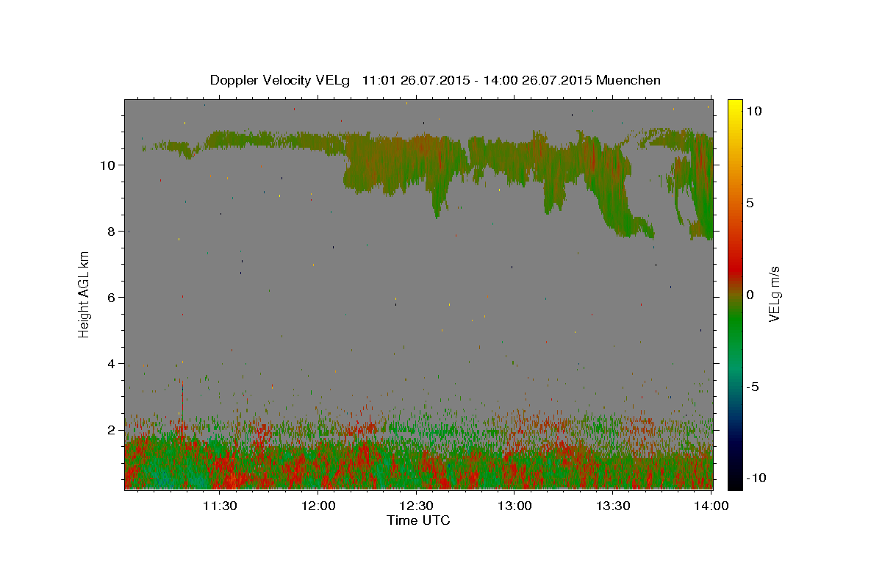Click the colorbar value -5 label
The image size is (882, 588).
pos(753,387)
